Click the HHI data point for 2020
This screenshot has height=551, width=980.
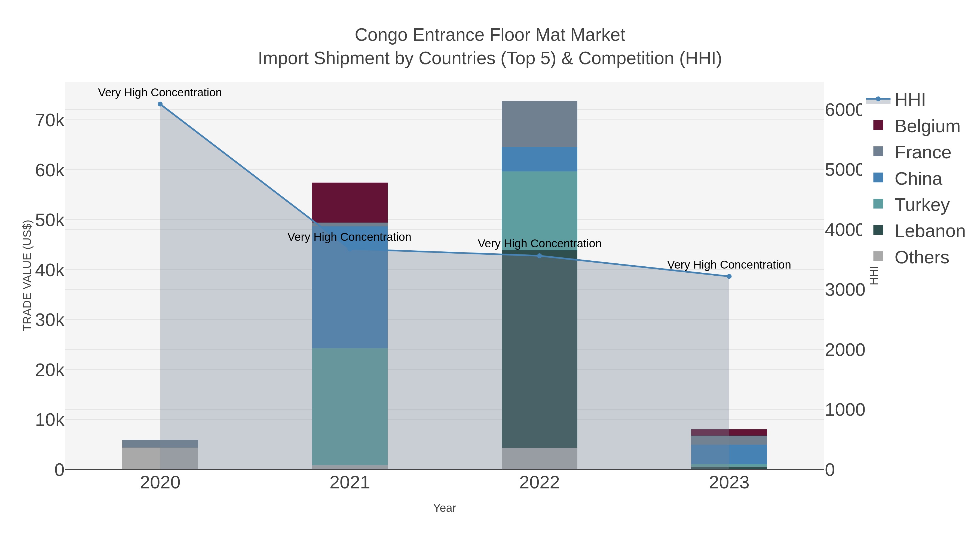(x=160, y=104)
